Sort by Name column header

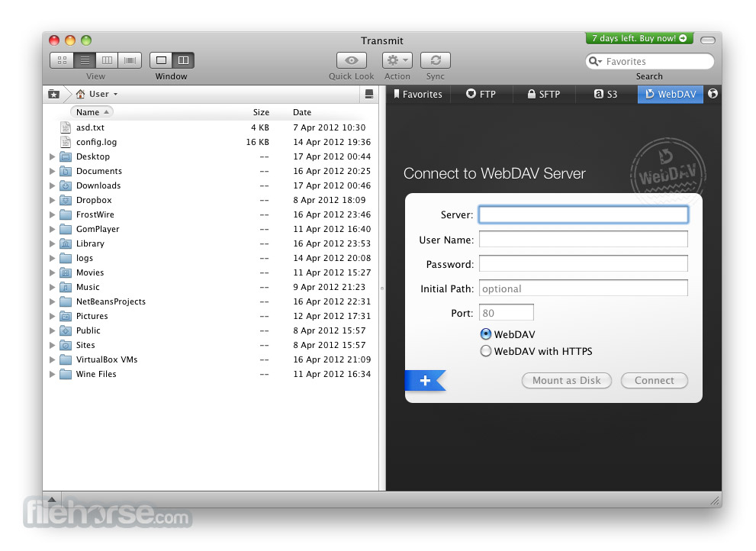(x=92, y=112)
